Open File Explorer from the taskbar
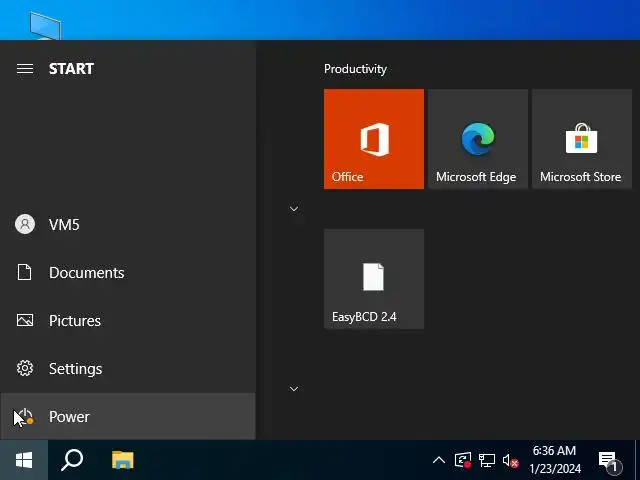The width and height of the screenshot is (640, 480). pyautogui.click(x=123, y=460)
